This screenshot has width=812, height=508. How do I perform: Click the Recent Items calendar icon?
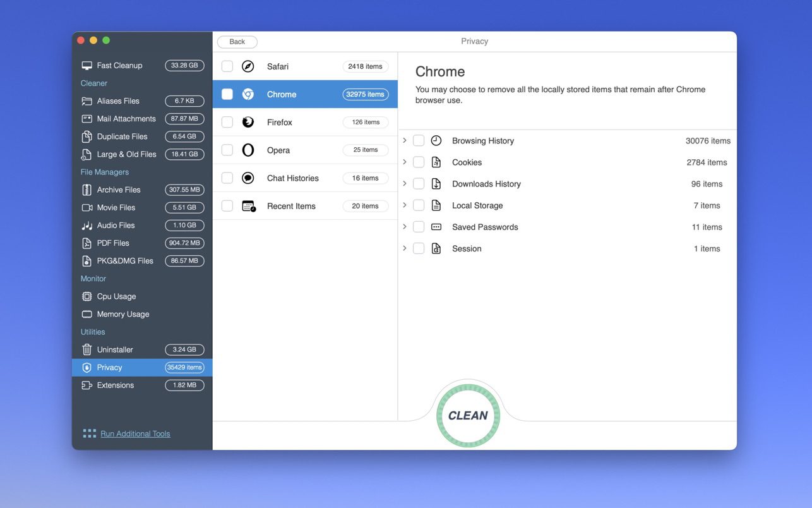pyautogui.click(x=249, y=206)
